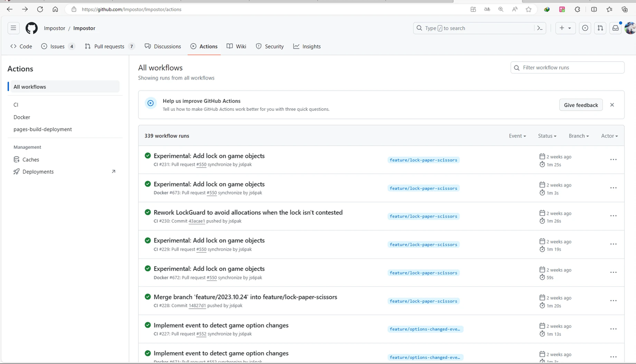
Task: Open the Actor filter dropdown
Action: click(609, 136)
